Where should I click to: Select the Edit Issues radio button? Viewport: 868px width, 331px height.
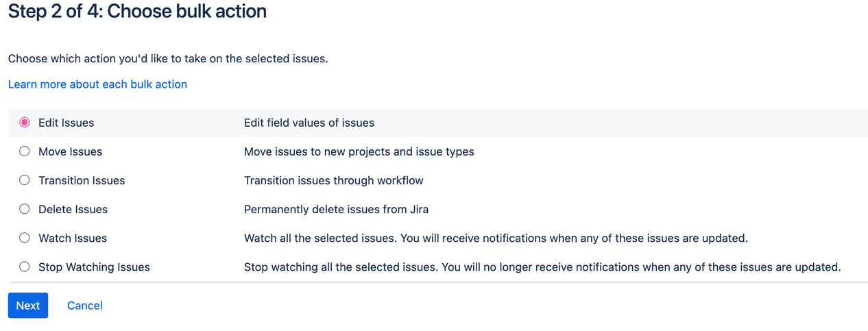click(25, 123)
